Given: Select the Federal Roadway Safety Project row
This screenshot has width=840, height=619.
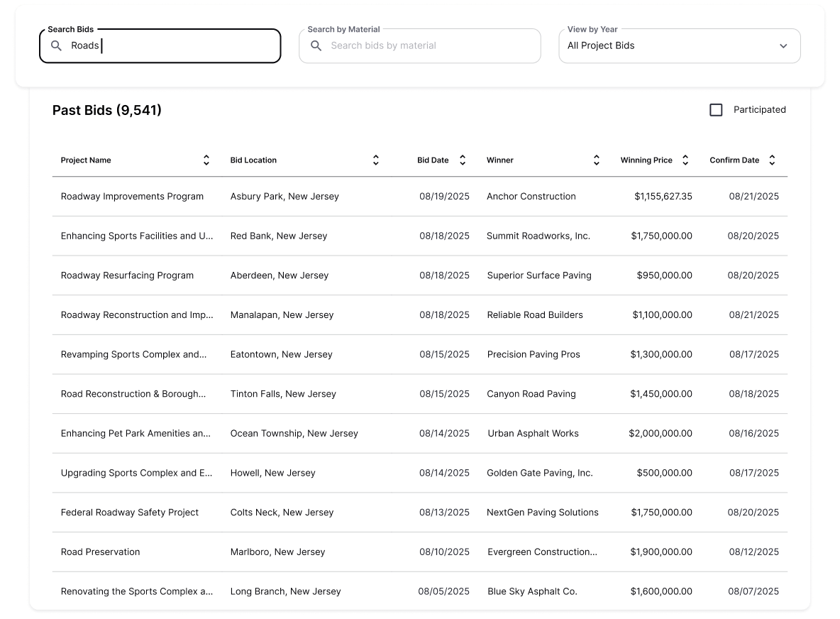Looking at the screenshot, I should point(130,513).
